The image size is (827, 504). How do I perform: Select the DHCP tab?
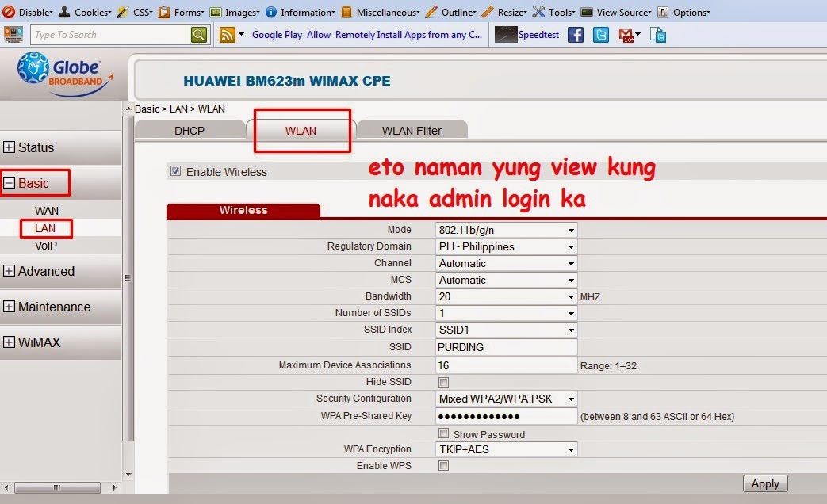coord(190,128)
